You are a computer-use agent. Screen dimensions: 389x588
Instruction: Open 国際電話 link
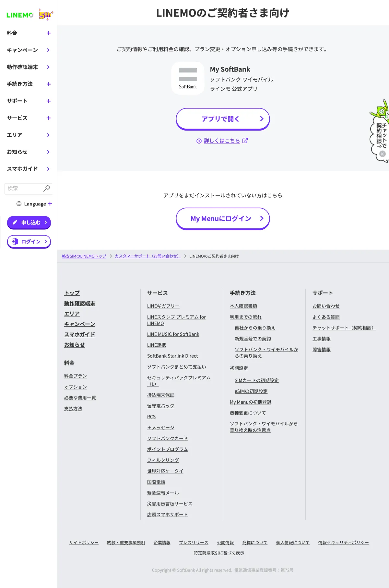[156, 482]
